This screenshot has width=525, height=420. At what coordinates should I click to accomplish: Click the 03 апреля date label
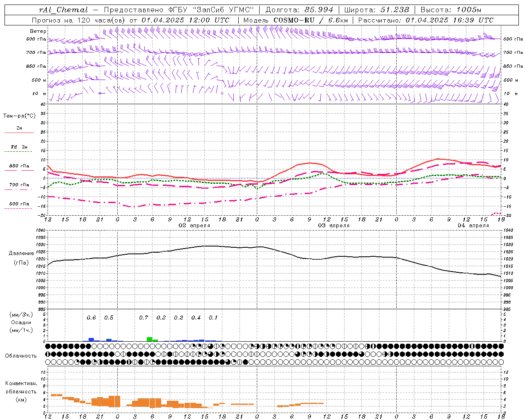pos(334,226)
